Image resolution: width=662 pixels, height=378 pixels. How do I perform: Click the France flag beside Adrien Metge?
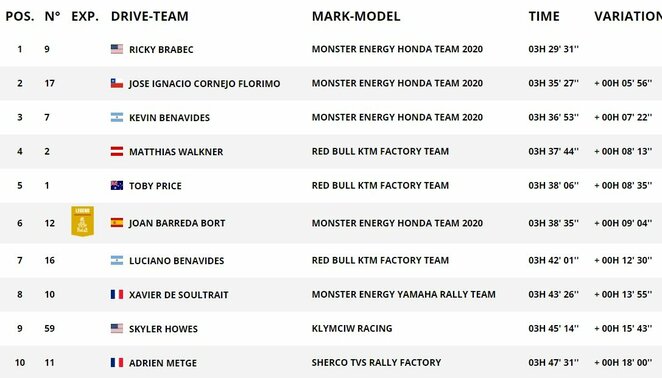coord(117,362)
